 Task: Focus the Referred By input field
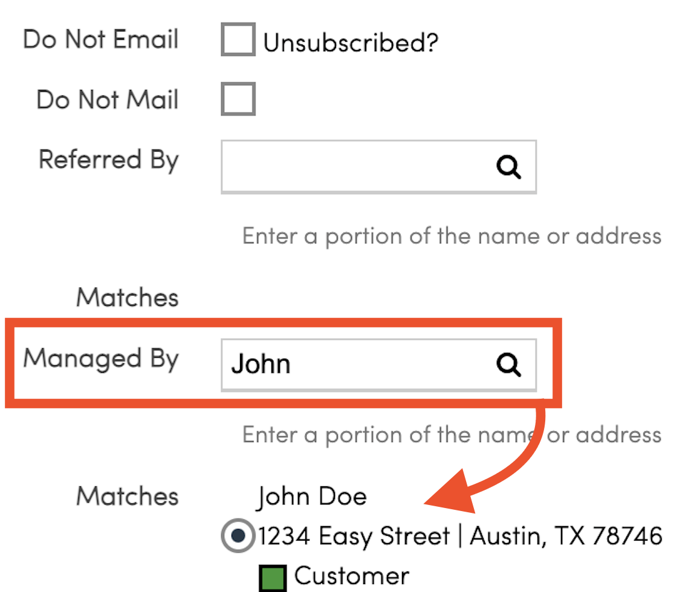pyautogui.click(x=378, y=167)
